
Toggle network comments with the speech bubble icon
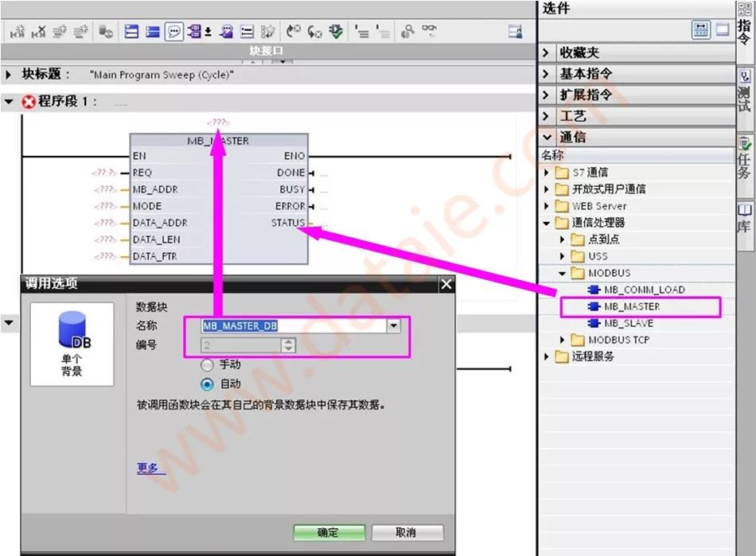[x=175, y=30]
